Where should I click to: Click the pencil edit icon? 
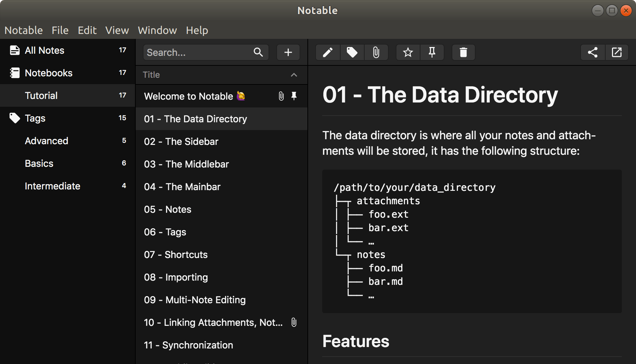pyautogui.click(x=328, y=52)
